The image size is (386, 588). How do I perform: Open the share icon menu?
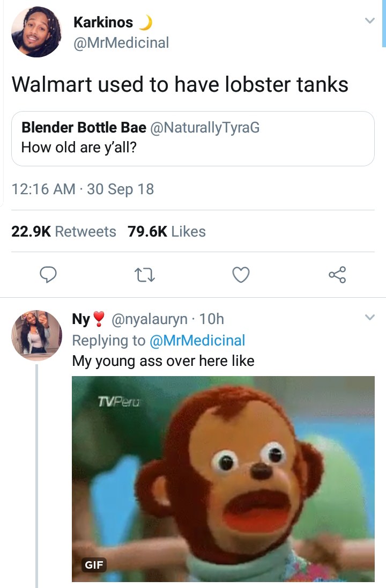click(338, 275)
